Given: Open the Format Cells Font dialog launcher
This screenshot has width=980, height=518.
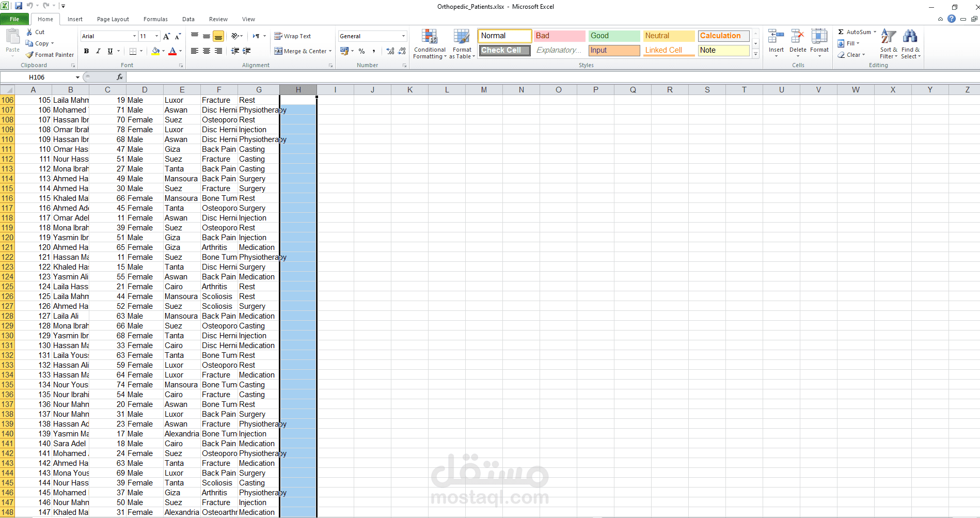Looking at the screenshot, I should (x=181, y=66).
